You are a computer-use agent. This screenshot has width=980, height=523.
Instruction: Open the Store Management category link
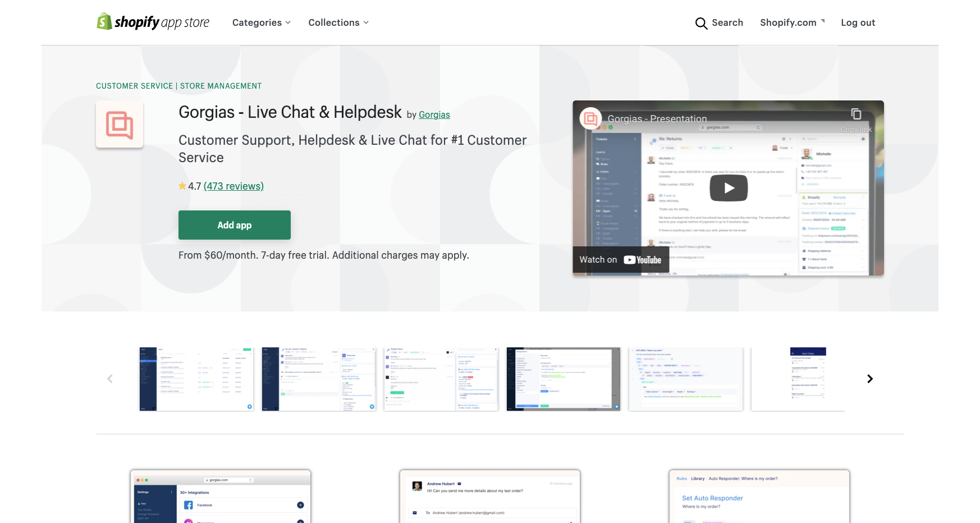[x=221, y=86]
